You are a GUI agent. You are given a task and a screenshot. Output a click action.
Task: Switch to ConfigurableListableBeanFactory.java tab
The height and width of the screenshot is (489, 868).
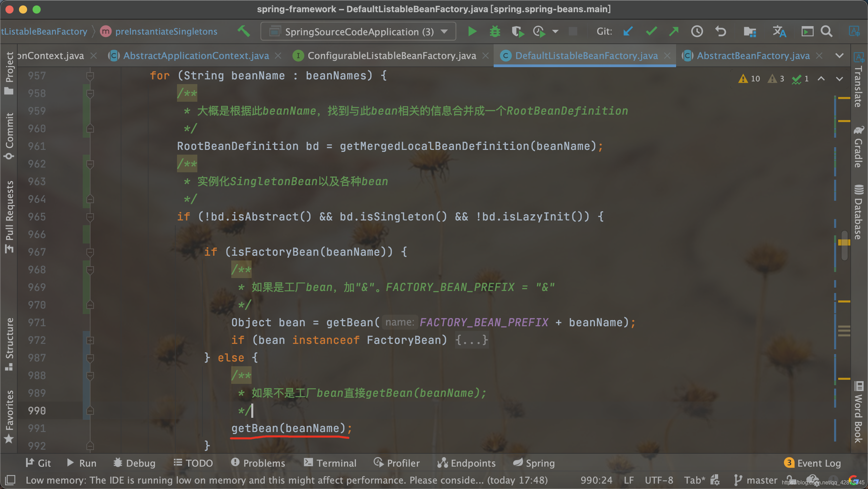(x=392, y=56)
